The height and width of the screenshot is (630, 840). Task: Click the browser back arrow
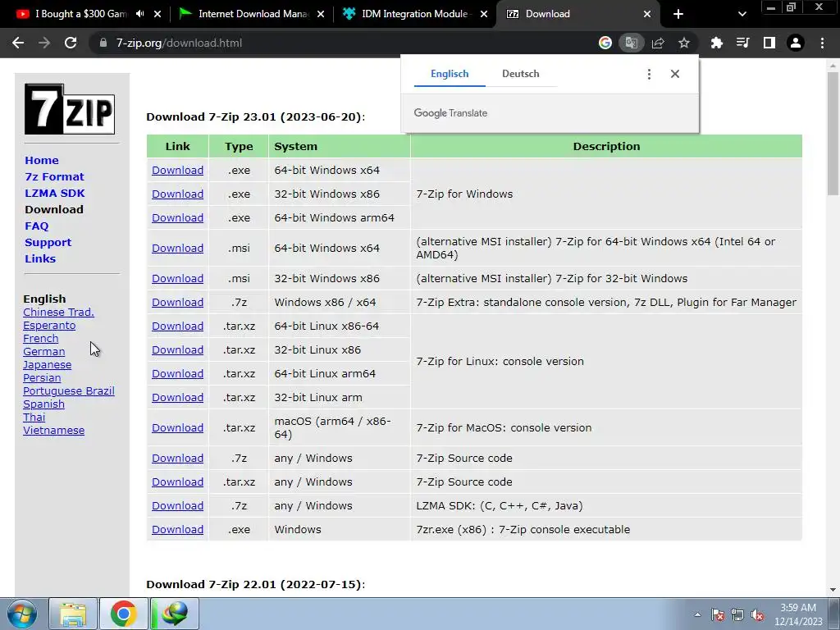point(18,43)
